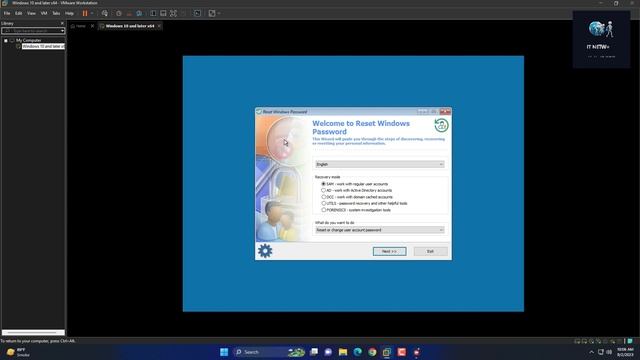Open the power options arrow beside pause

(92, 13)
